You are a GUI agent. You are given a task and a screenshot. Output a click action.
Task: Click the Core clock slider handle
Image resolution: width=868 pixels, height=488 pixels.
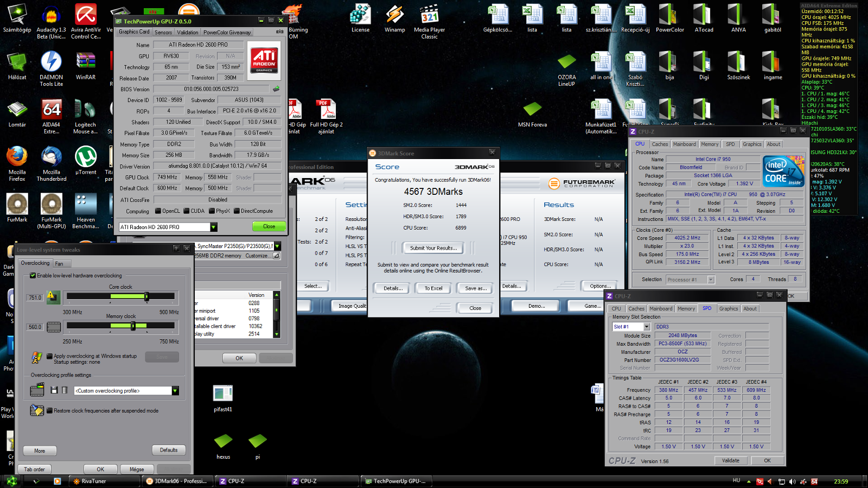tap(146, 296)
